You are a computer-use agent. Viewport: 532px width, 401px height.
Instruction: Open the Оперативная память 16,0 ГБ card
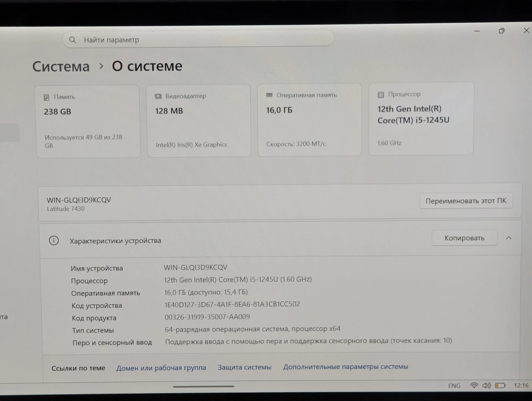(x=310, y=120)
